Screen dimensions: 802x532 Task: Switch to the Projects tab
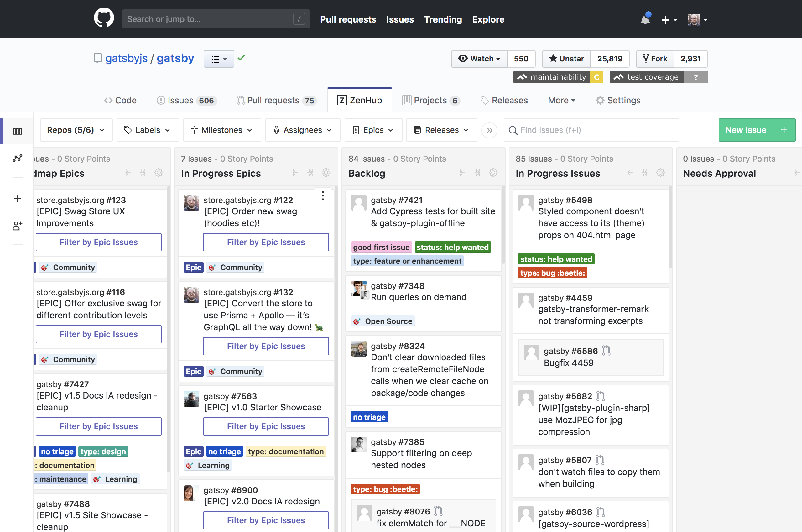pyautogui.click(x=430, y=101)
